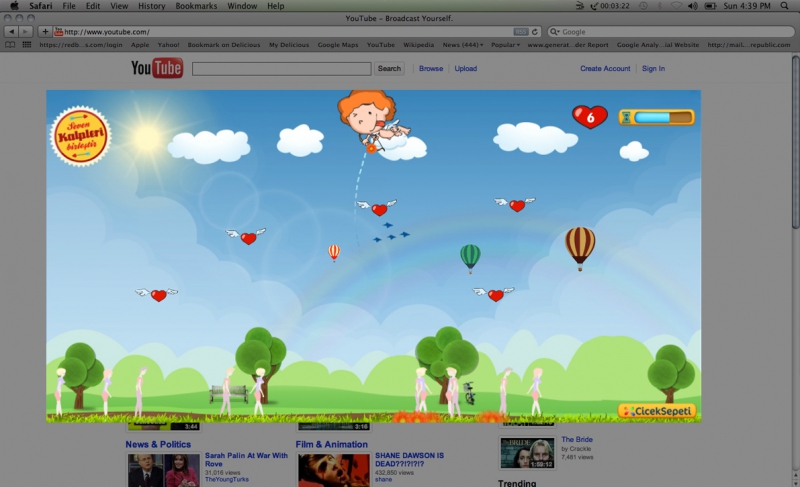Click the YouTube logo
Image resolution: width=800 pixels, height=487 pixels.
click(157, 68)
